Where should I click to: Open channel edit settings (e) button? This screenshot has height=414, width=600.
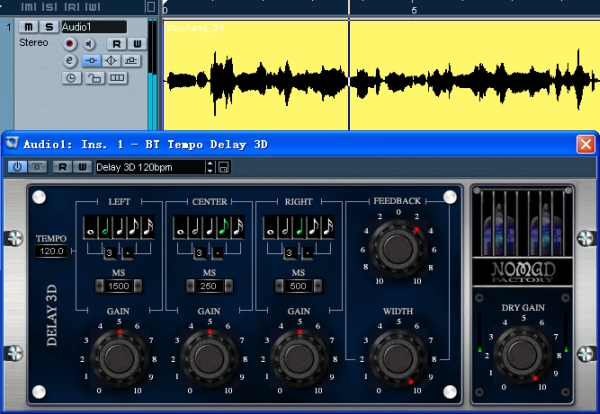point(70,61)
